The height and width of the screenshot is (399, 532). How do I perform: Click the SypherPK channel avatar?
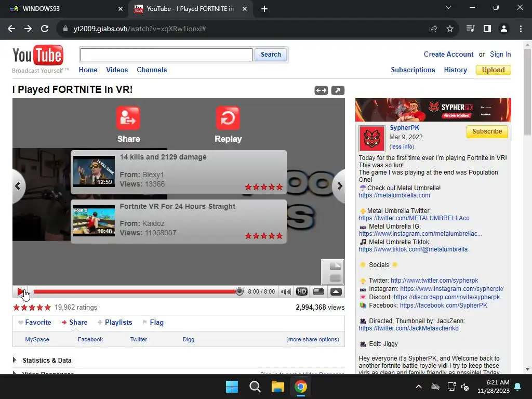click(372, 138)
